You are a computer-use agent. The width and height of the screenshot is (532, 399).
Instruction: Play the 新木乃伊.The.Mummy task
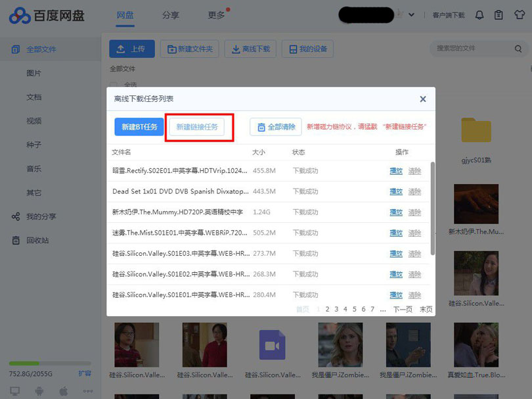coord(396,212)
